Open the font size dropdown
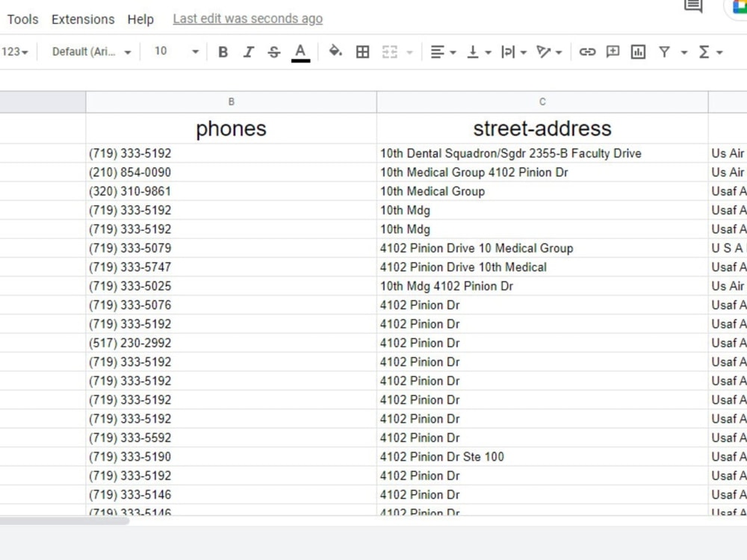747x560 pixels. tap(195, 52)
